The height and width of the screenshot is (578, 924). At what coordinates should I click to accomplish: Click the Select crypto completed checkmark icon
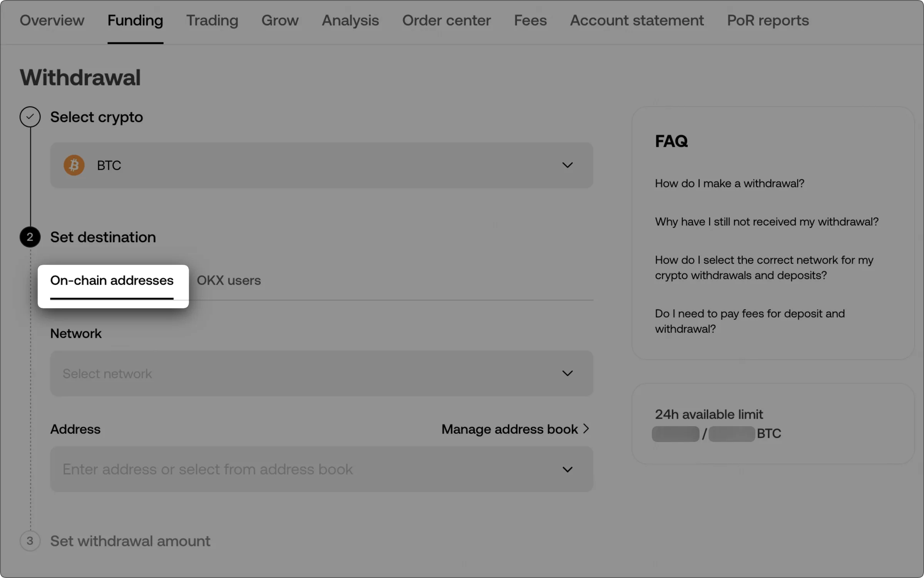coord(30,117)
